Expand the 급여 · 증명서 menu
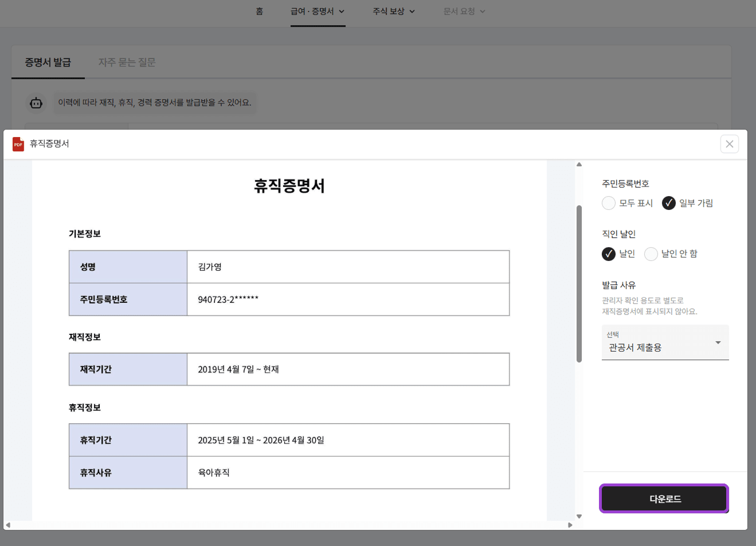The height and width of the screenshot is (546, 756). pyautogui.click(x=318, y=11)
